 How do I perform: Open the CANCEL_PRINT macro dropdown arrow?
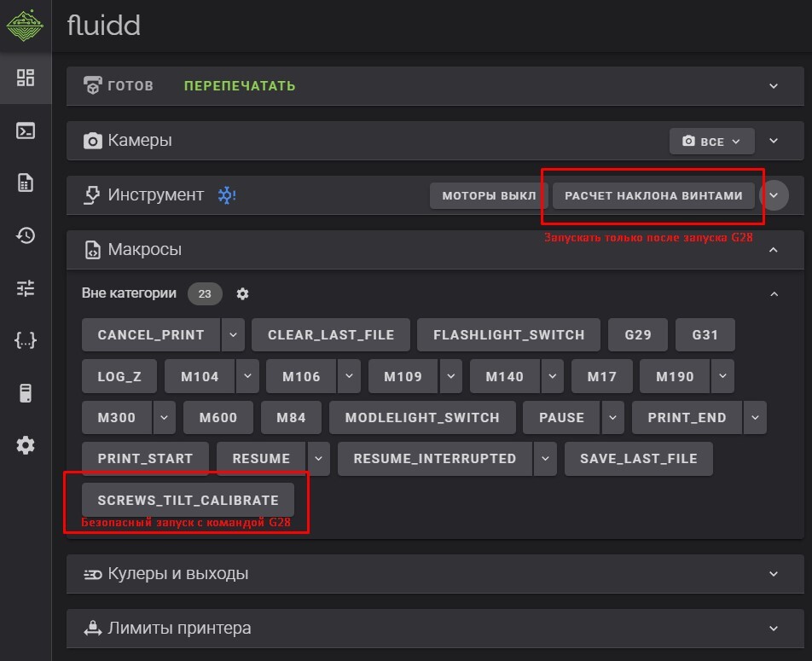233,334
